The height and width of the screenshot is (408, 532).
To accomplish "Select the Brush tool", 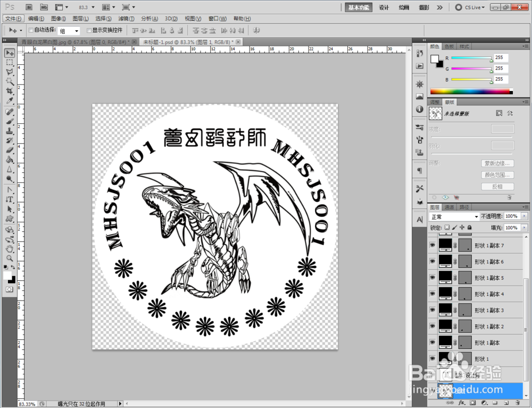I will (x=10, y=121).
